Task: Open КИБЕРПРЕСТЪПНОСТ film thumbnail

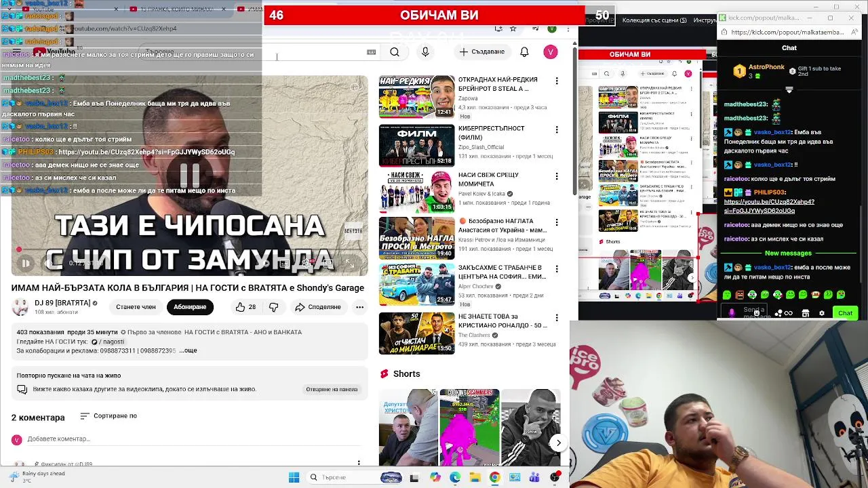Action: click(416, 145)
